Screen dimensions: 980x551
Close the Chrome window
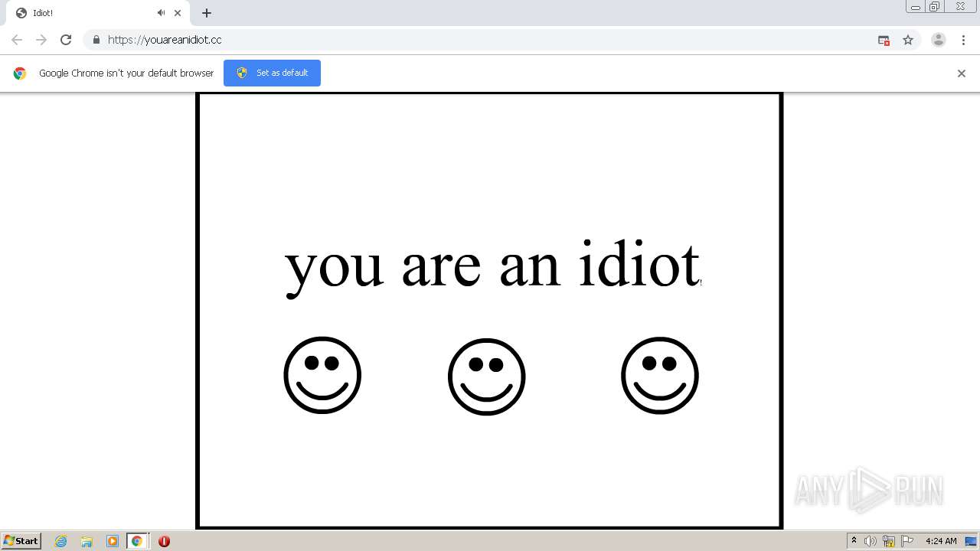tap(960, 7)
